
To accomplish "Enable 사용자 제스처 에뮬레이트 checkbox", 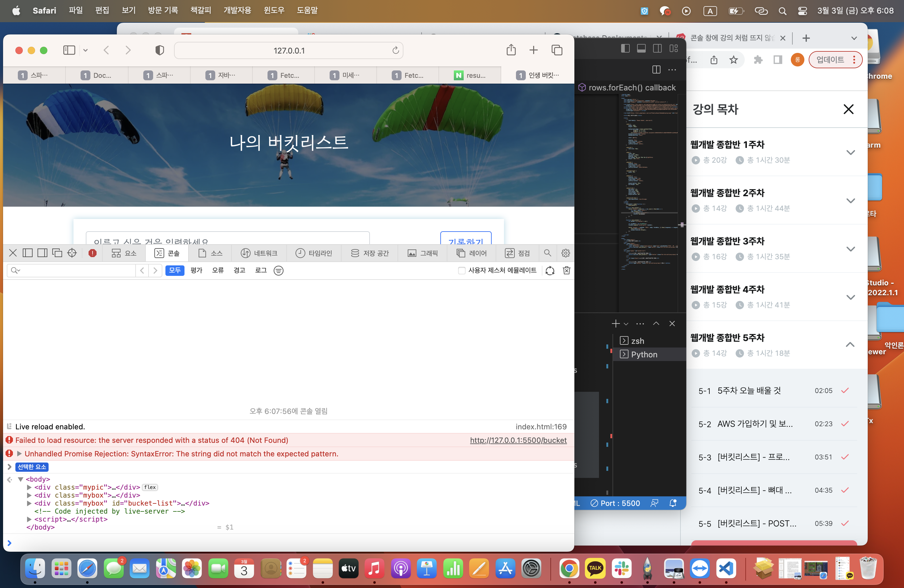I will (x=462, y=270).
